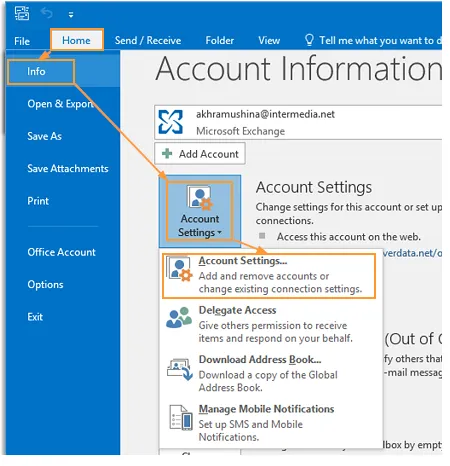
Task: Open the Send / Receive tab
Action: (x=148, y=40)
